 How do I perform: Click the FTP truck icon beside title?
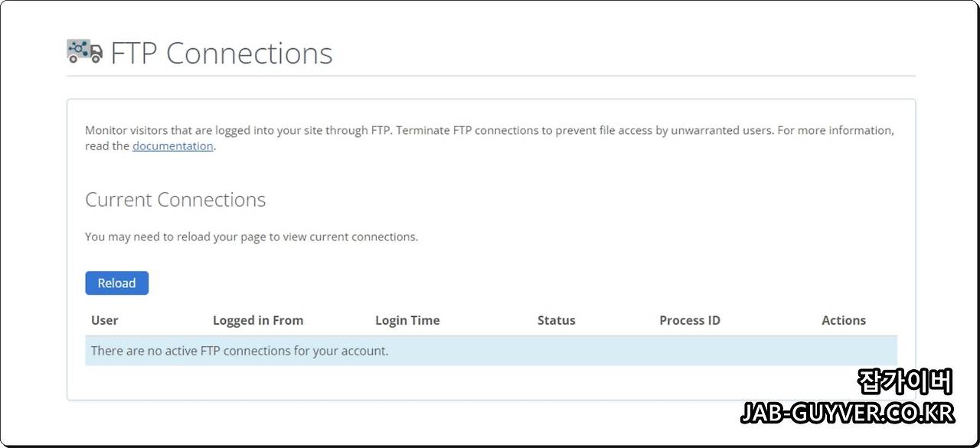point(84,51)
